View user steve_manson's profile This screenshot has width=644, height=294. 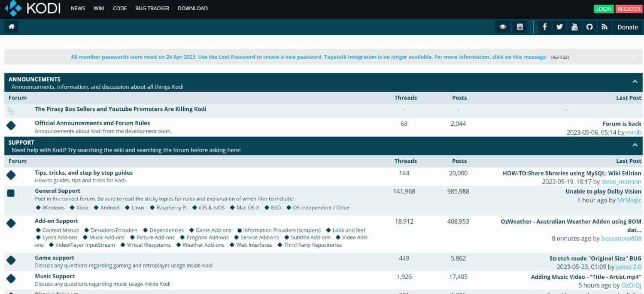tap(621, 182)
